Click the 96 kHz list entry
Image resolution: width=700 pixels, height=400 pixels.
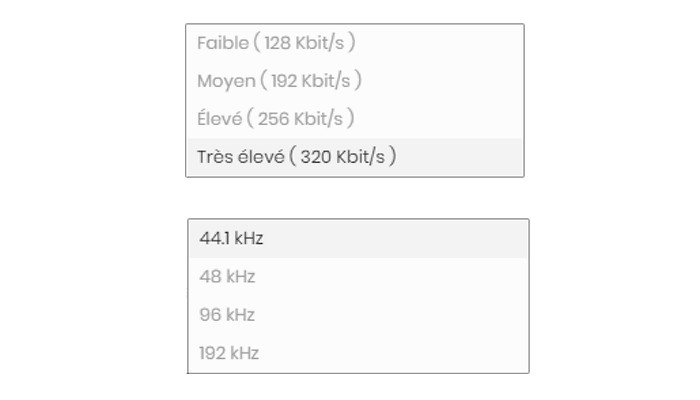(227, 315)
